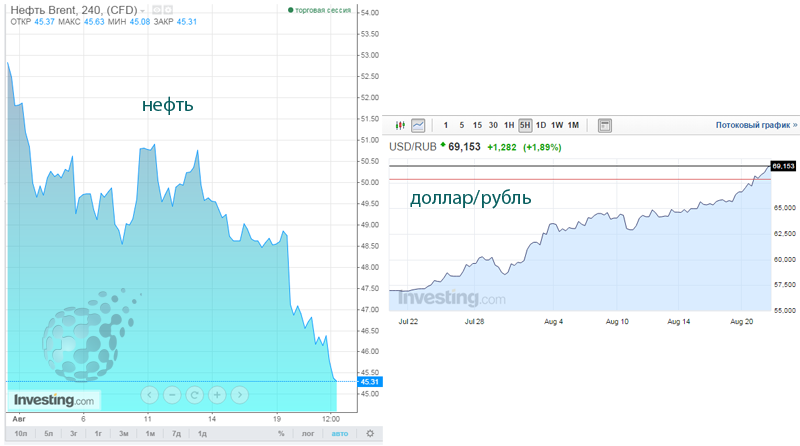Viewport: 800px width, 446px height.
Task: Pan Brent chart right with arrow button
Action: coord(240,394)
